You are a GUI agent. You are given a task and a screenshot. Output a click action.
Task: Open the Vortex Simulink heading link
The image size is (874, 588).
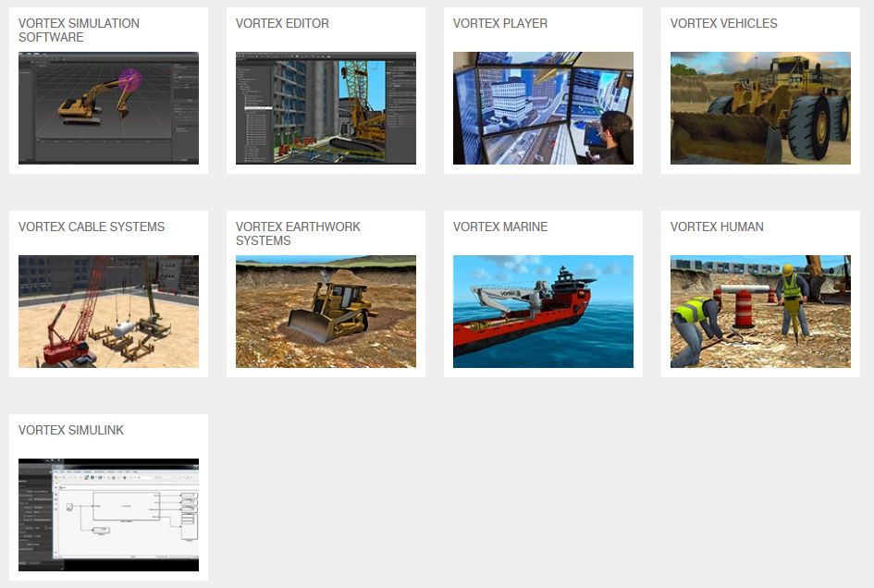(71, 430)
